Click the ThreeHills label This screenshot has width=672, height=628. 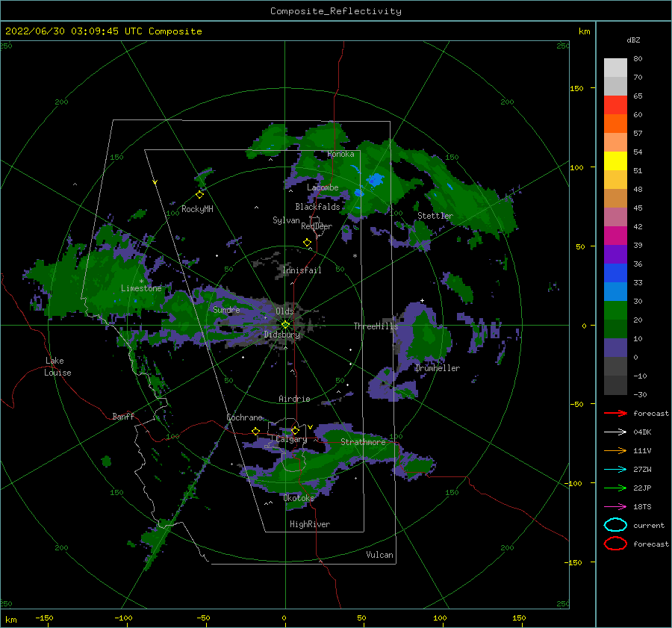pyautogui.click(x=376, y=326)
